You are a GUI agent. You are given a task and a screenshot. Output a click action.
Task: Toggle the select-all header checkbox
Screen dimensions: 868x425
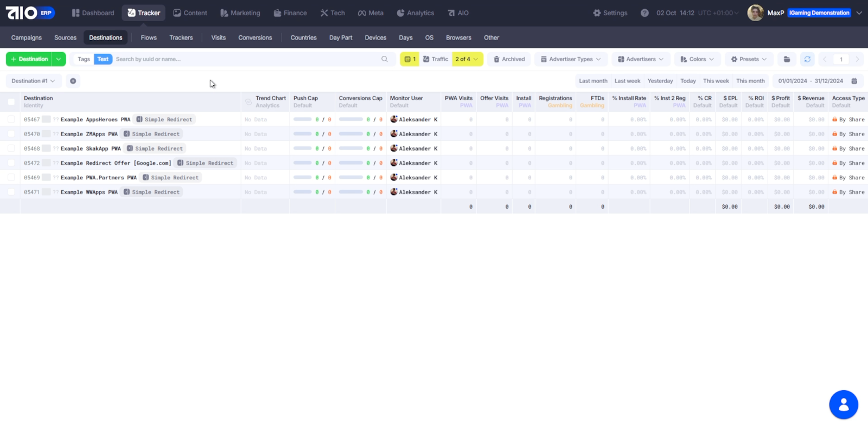tap(11, 102)
